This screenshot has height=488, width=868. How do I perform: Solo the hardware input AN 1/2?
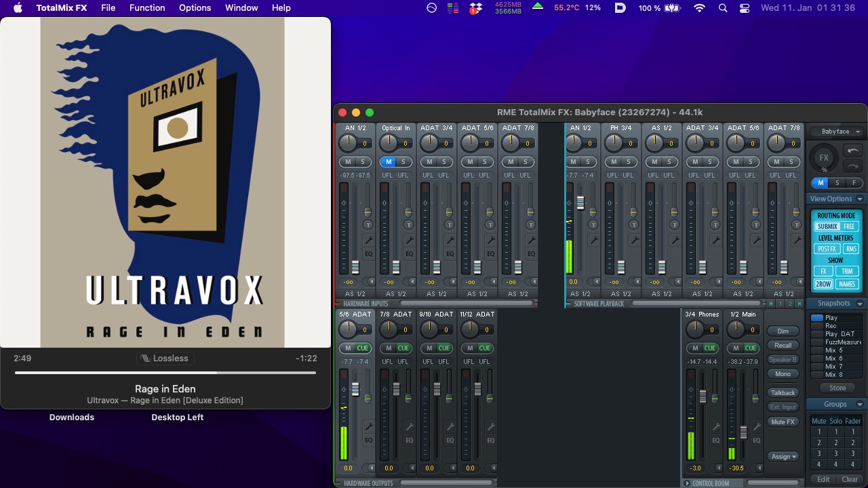tap(363, 161)
